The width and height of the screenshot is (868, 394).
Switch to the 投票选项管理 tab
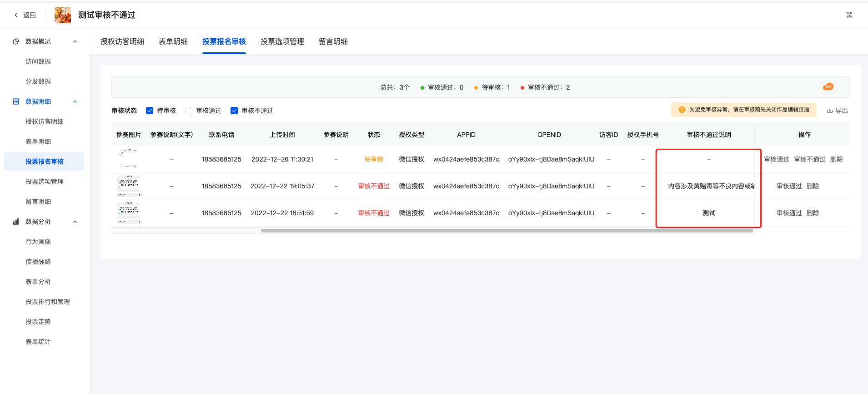282,41
